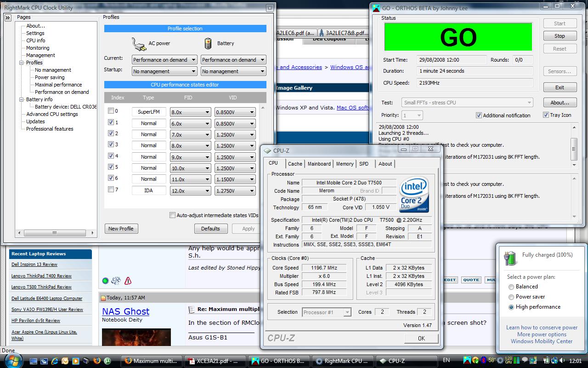Open the Current AC power profile dropdown

[164, 60]
